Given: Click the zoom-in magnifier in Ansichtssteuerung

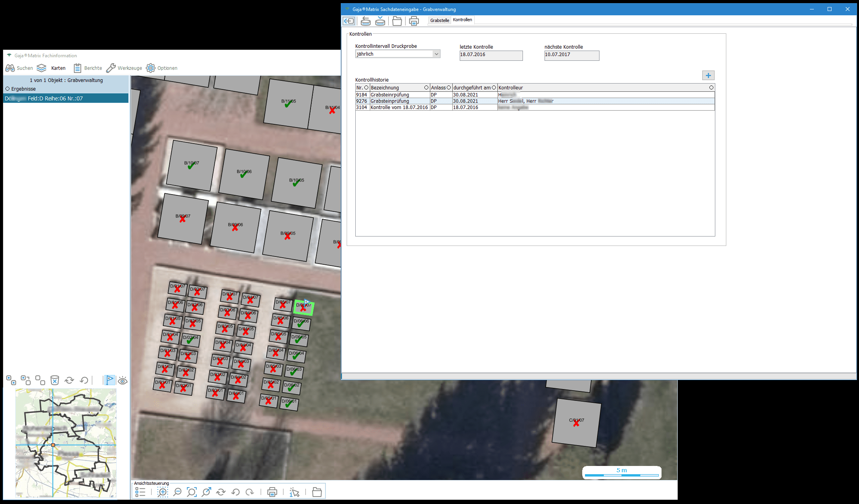Looking at the screenshot, I should 163,492.
